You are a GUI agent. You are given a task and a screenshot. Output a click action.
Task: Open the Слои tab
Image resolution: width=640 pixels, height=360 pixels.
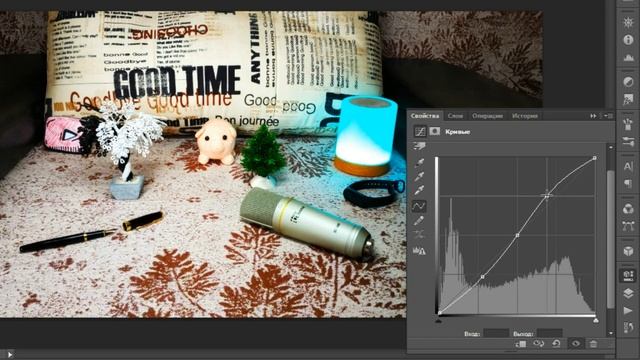tap(456, 116)
